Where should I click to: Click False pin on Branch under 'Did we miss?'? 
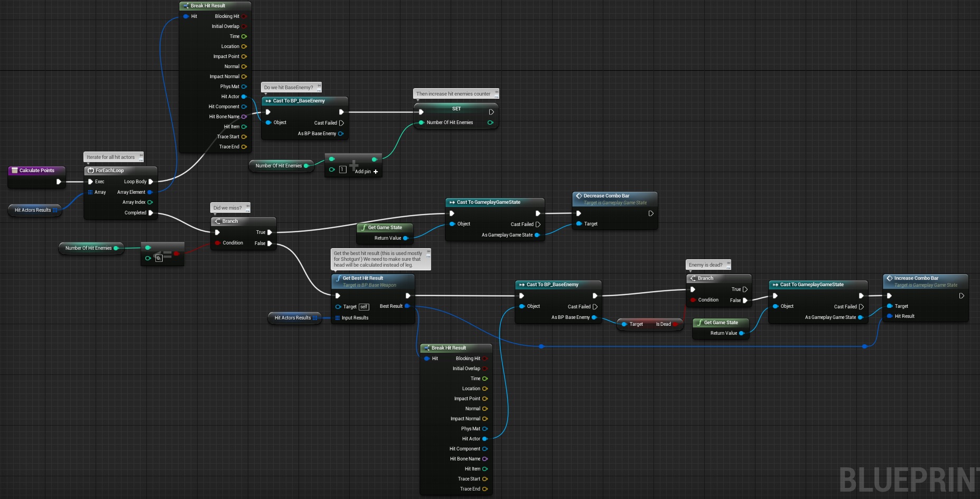(269, 243)
